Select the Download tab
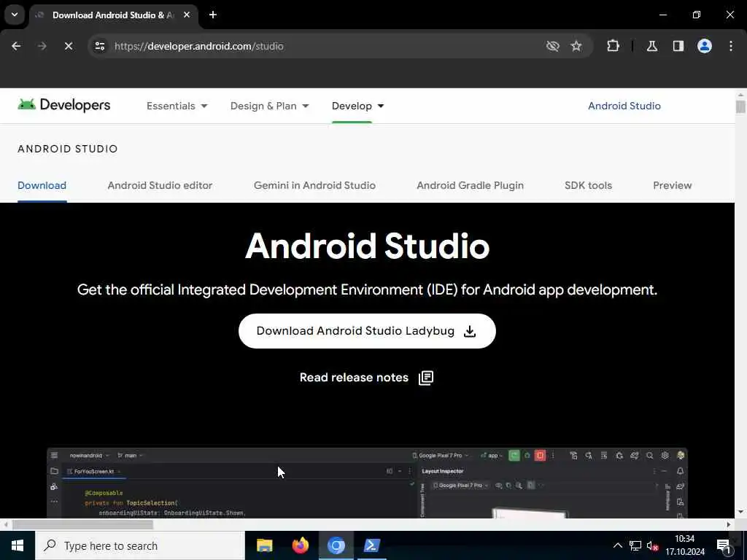Screen dimensions: 747x560 tap(42, 185)
